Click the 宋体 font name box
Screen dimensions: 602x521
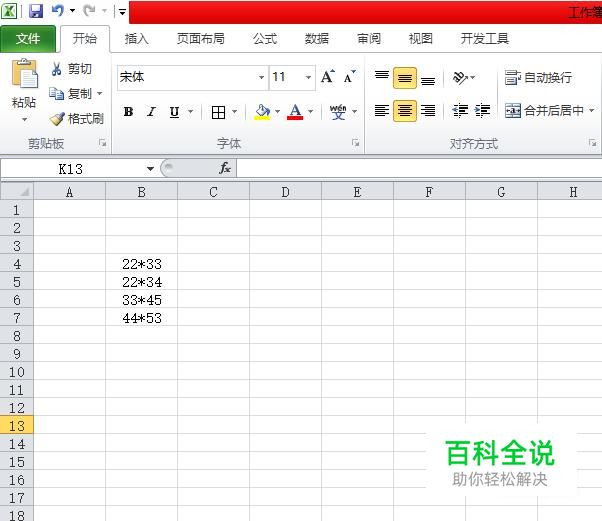(187, 77)
